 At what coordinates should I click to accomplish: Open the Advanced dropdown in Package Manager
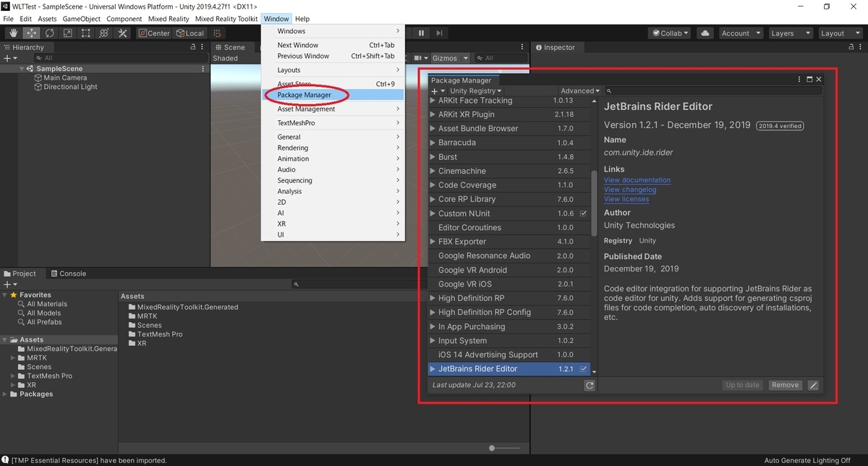tap(580, 91)
